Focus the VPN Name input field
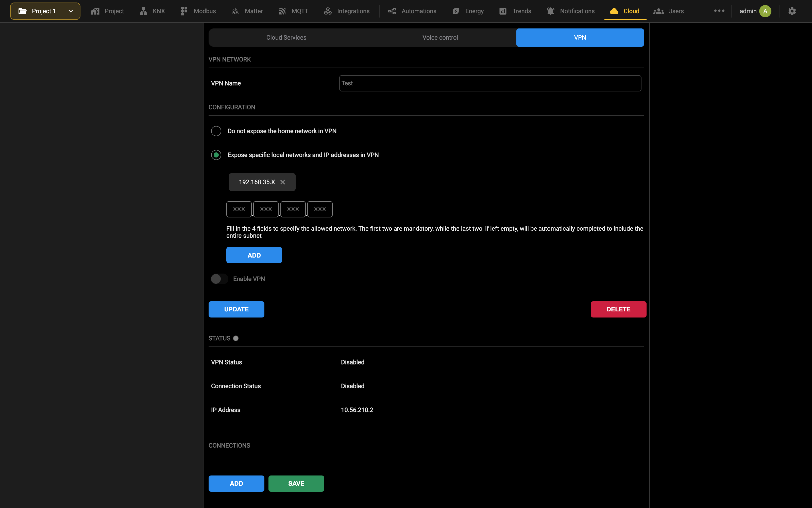812x508 pixels. click(x=490, y=83)
